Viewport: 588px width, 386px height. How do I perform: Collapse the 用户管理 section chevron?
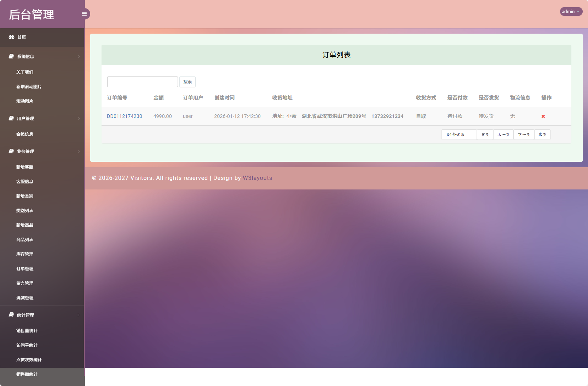pyautogui.click(x=79, y=118)
